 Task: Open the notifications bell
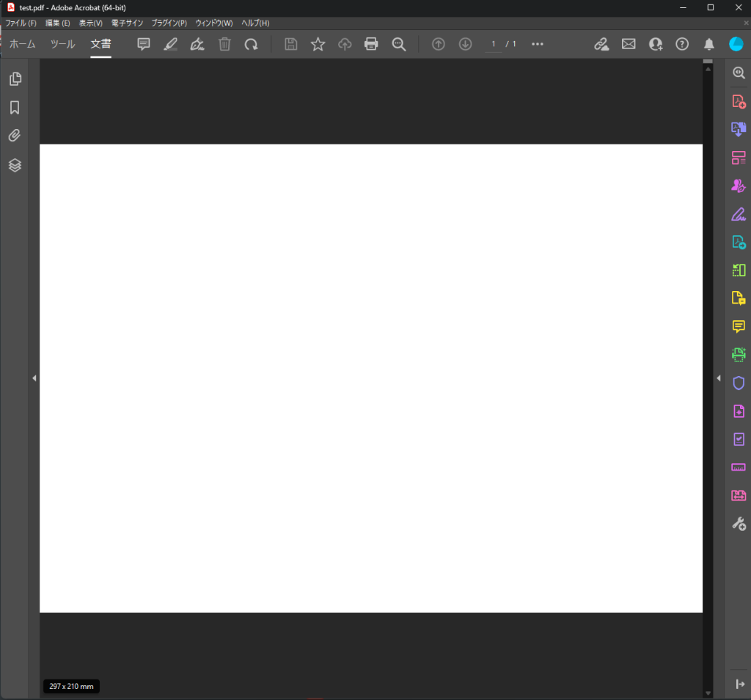708,45
